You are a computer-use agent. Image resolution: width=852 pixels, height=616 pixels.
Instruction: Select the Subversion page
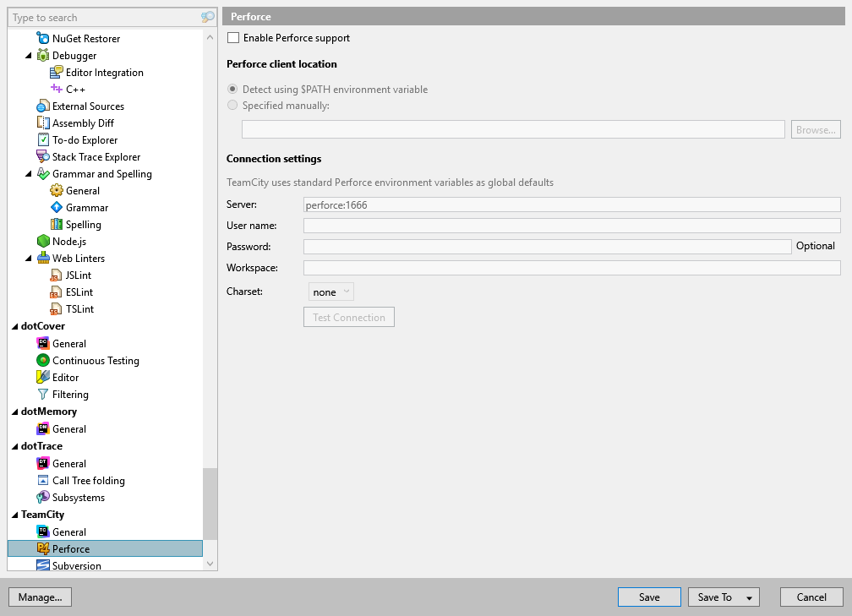coord(77,565)
